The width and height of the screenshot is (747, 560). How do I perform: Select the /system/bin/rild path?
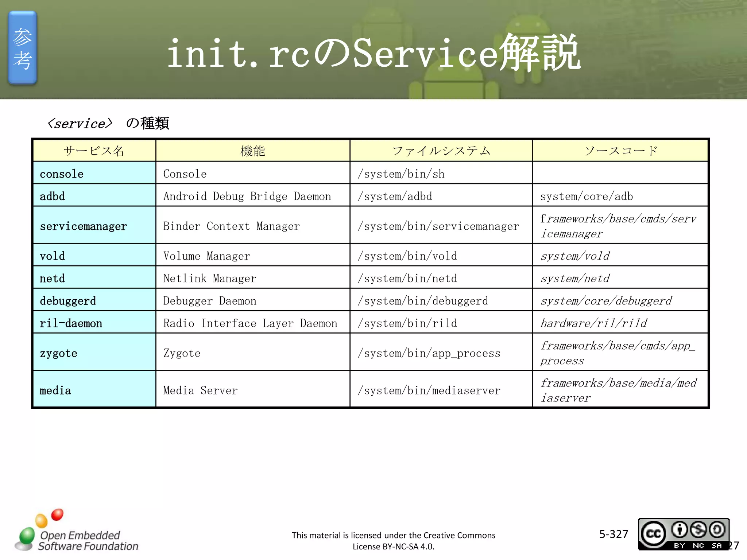coord(407,323)
